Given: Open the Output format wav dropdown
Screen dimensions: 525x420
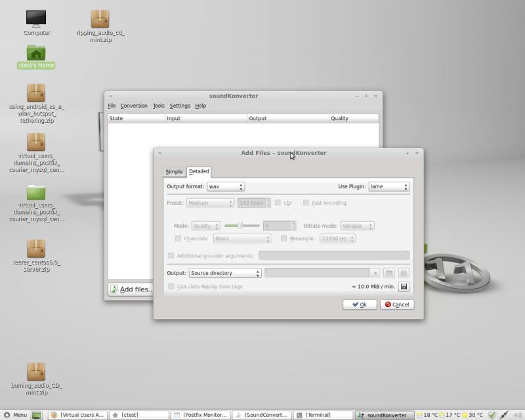Looking at the screenshot, I should pos(226,186).
